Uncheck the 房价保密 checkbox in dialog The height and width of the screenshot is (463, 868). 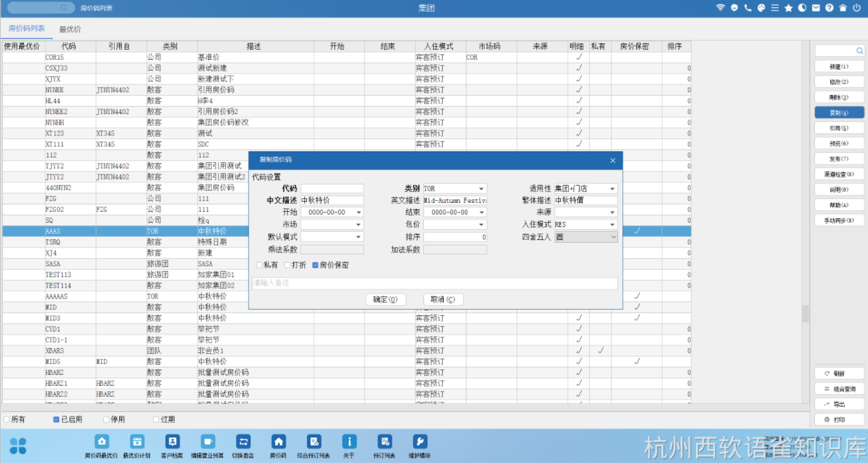click(x=316, y=265)
